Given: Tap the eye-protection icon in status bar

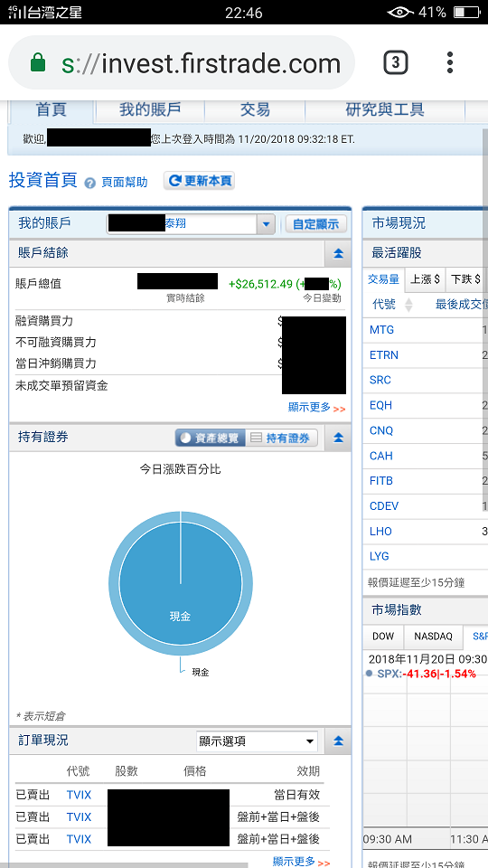Looking at the screenshot, I should [400, 12].
